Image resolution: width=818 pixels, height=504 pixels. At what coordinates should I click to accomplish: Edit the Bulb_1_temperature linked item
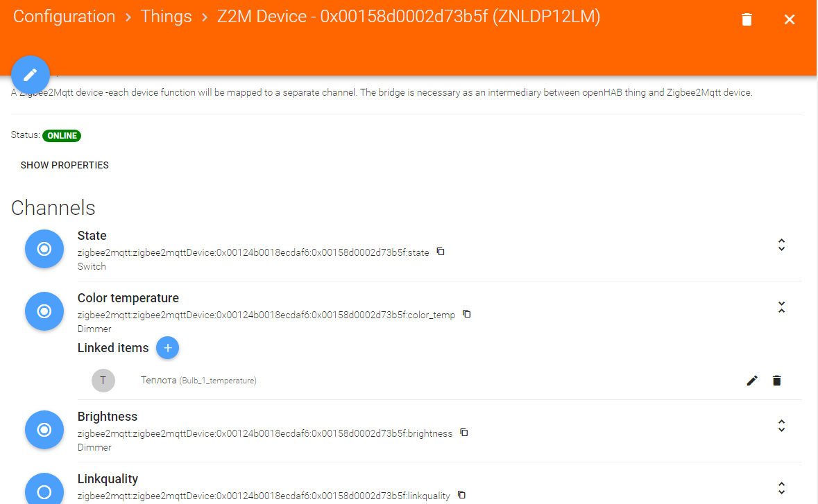pyautogui.click(x=752, y=381)
